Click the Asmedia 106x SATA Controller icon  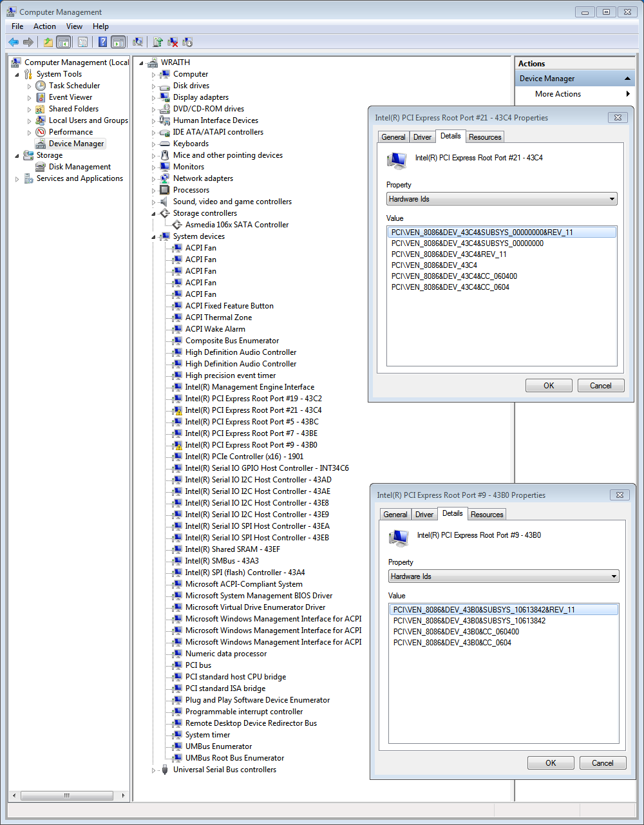[x=177, y=225]
